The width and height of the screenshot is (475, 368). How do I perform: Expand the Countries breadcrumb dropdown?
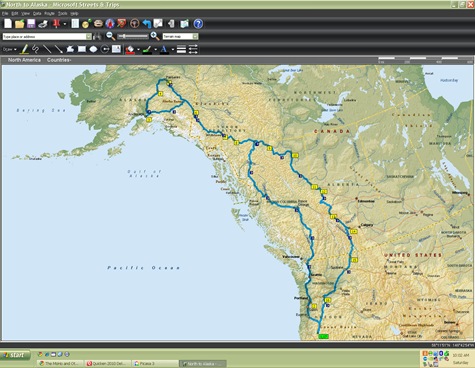(x=59, y=60)
